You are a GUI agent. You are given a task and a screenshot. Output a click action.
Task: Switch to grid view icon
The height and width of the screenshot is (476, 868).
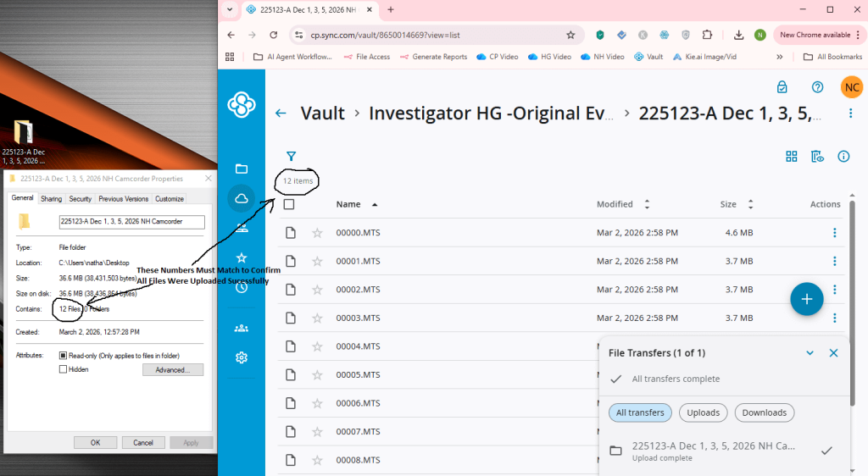(x=792, y=157)
